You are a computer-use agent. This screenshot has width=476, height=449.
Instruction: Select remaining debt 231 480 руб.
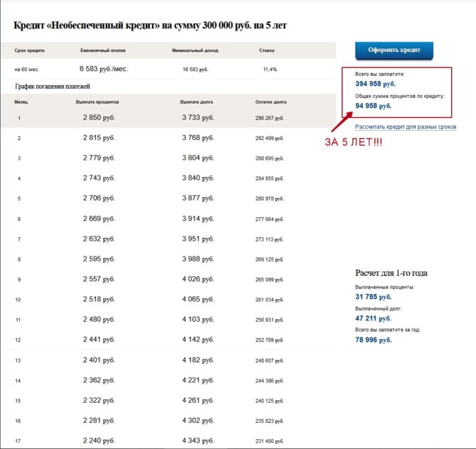269,441
